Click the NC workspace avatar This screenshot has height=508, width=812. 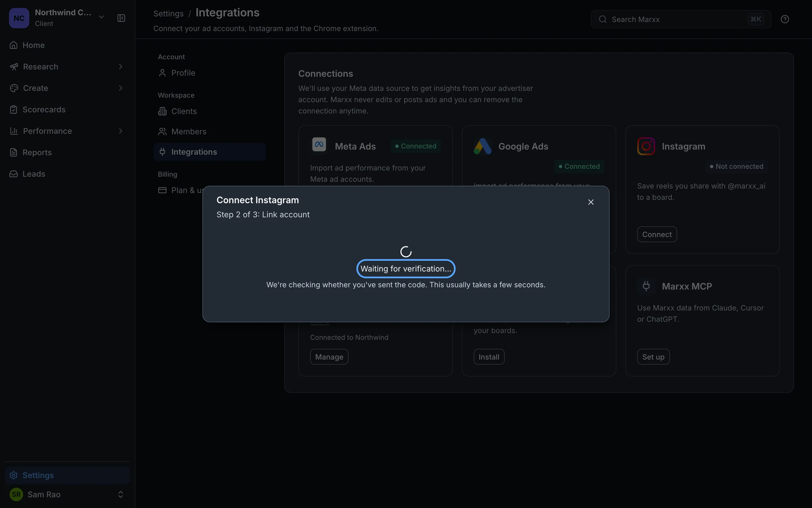(19, 18)
